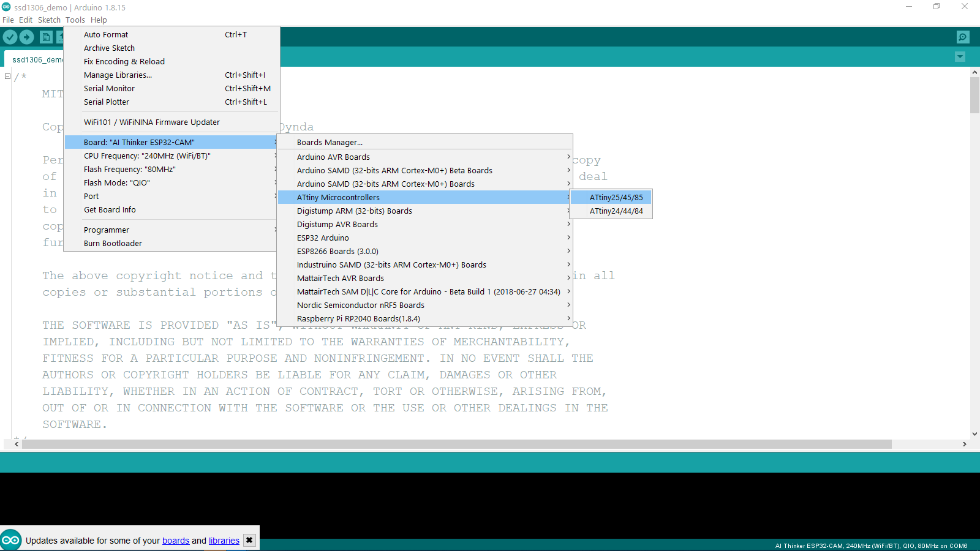Select Fix Encoding & Reload
980x551 pixels.
click(171, 62)
